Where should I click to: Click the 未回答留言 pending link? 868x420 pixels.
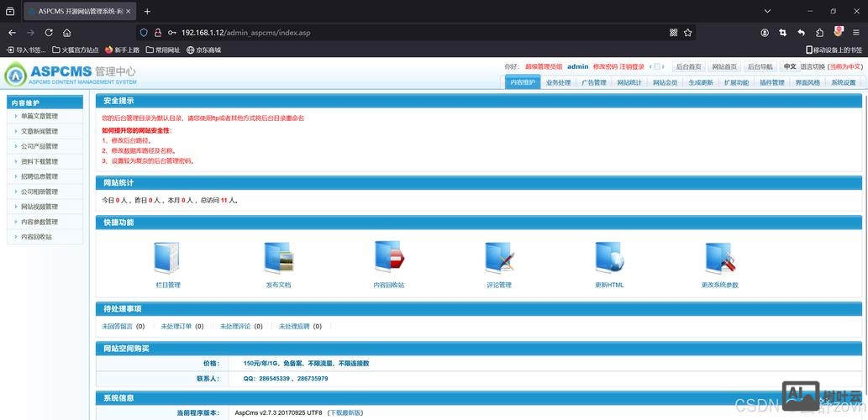coord(118,327)
